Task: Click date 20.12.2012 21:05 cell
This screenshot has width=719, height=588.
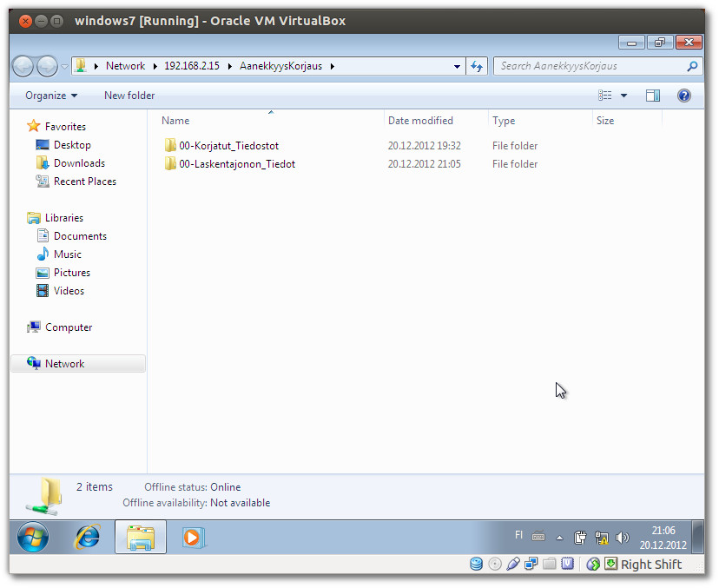Action: tap(424, 164)
